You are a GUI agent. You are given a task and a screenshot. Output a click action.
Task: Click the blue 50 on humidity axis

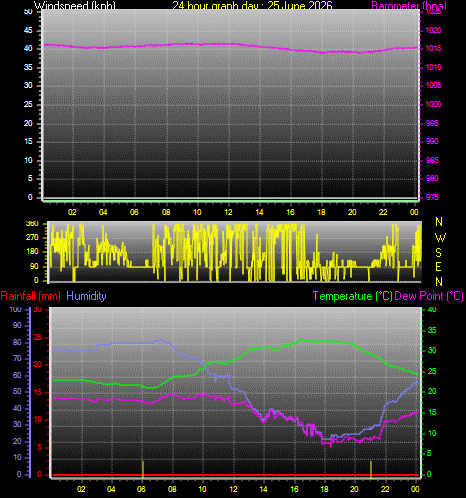tap(17, 392)
